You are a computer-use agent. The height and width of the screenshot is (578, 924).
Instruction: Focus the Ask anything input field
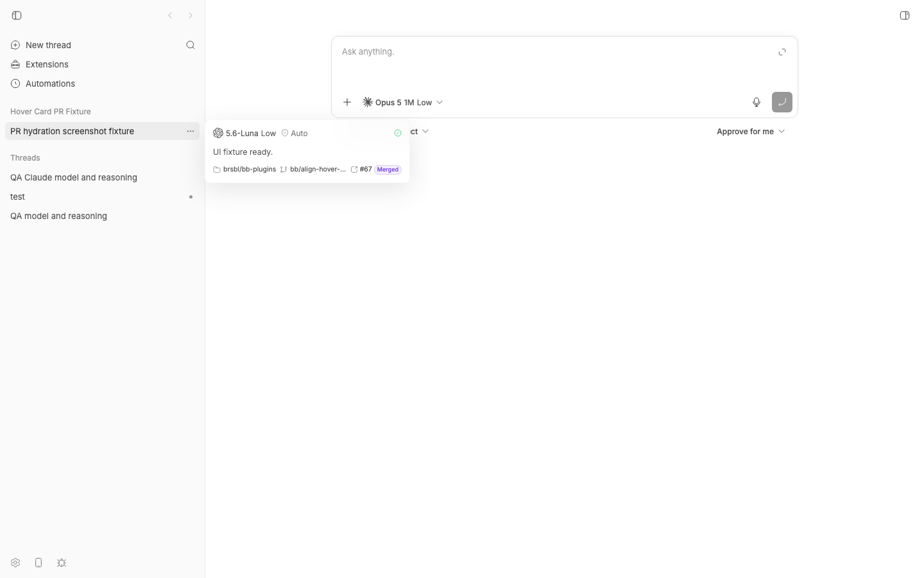pos(555,61)
